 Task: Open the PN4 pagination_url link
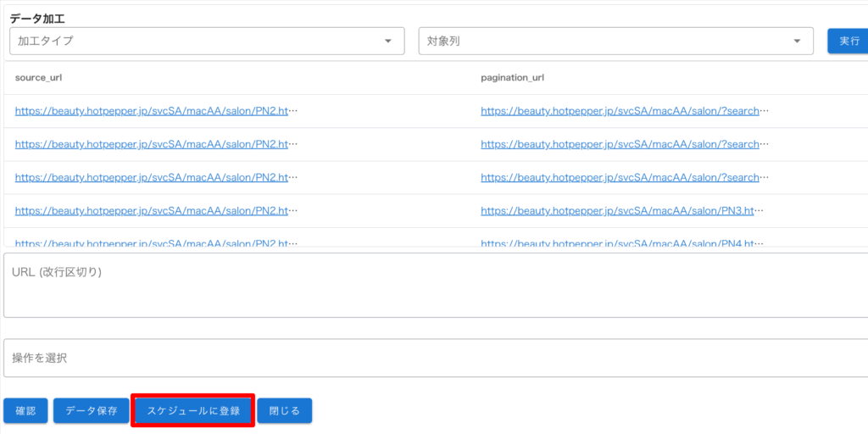(622, 242)
